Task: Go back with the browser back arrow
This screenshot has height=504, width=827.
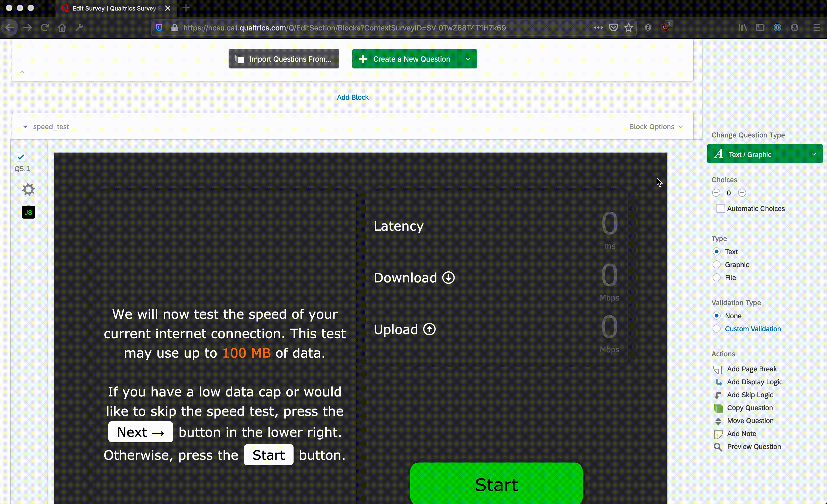Action: tap(10, 27)
